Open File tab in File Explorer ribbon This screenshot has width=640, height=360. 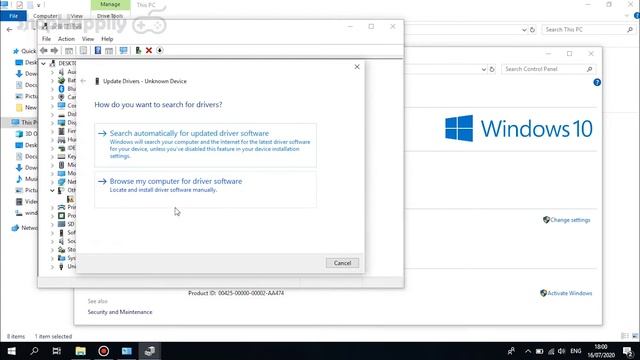[13, 16]
